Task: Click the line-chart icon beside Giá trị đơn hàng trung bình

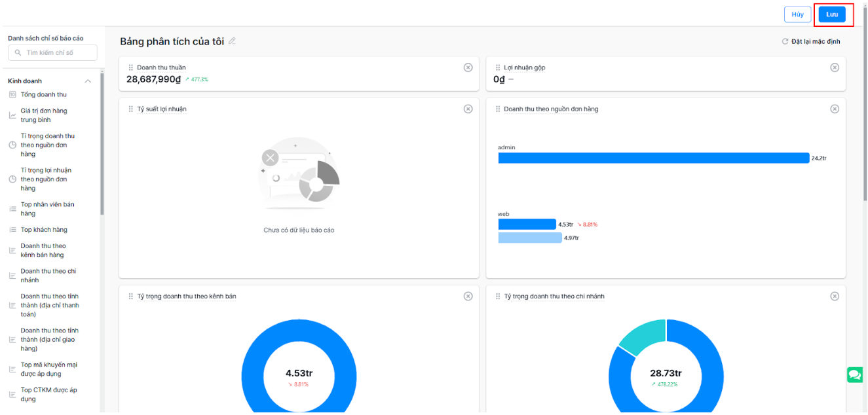Action: coord(12,116)
